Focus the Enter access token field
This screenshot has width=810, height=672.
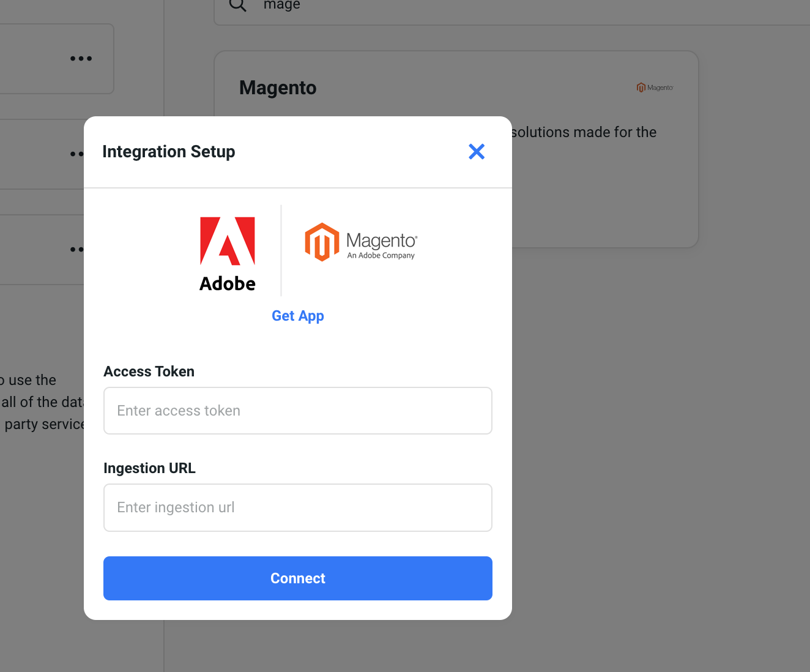pos(298,411)
